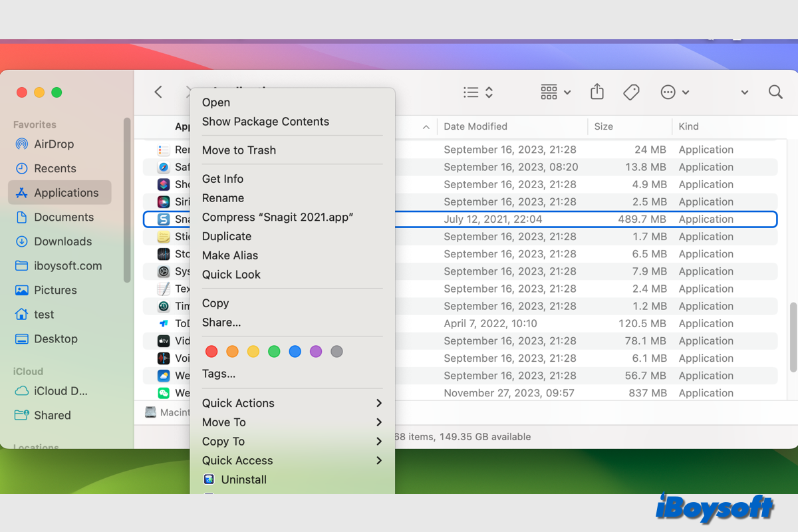Expand the Quick Actions submenu
Image resolution: width=798 pixels, height=532 pixels.
(238, 403)
